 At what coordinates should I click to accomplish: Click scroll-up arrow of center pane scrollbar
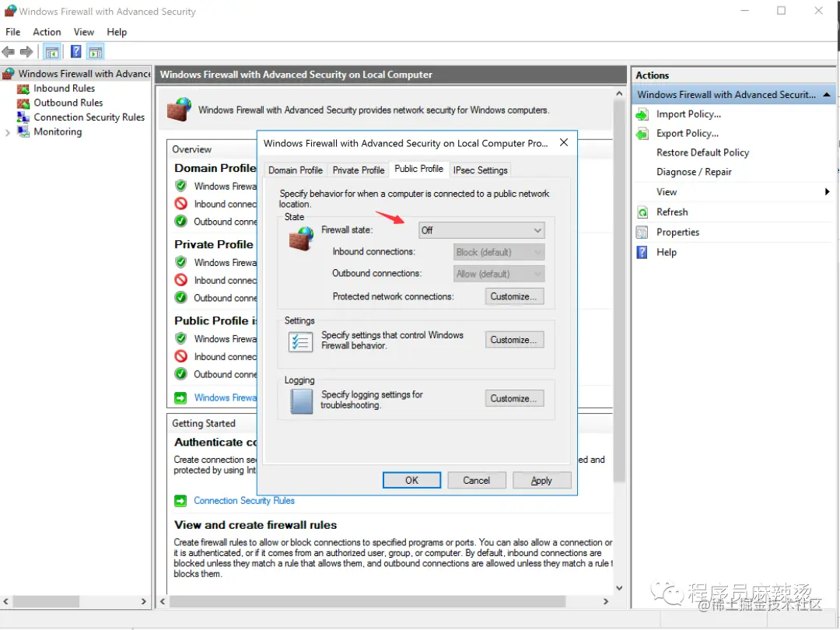(619, 93)
